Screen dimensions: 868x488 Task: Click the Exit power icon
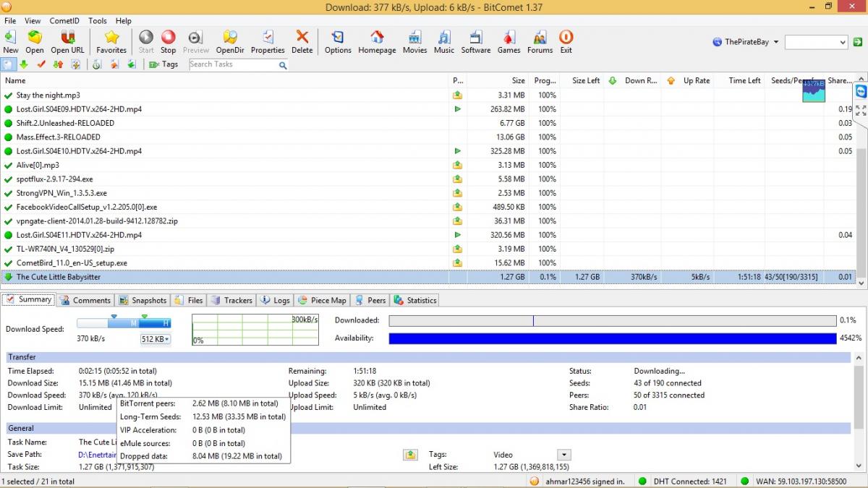click(566, 42)
